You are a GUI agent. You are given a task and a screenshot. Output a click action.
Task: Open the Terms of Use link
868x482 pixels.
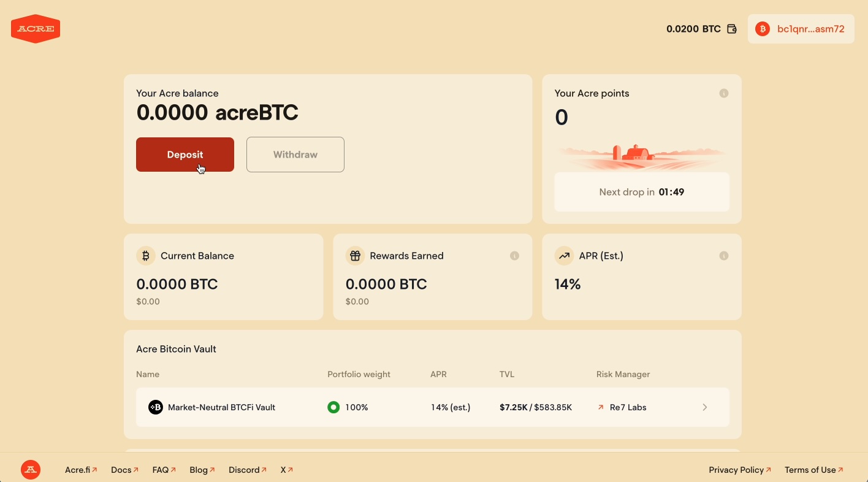[x=813, y=470]
